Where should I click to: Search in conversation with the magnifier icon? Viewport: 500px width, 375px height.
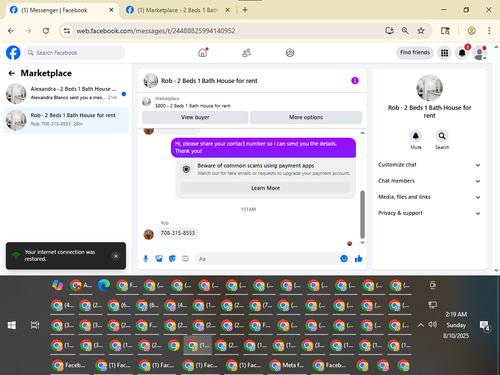442,136
